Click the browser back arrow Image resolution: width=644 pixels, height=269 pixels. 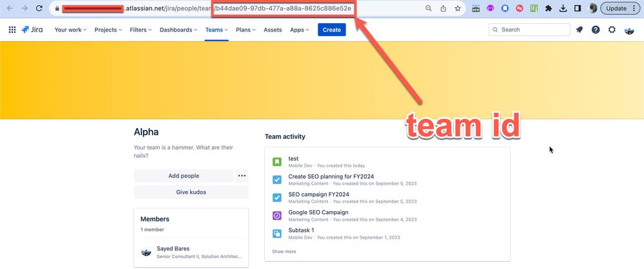tap(10, 8)
